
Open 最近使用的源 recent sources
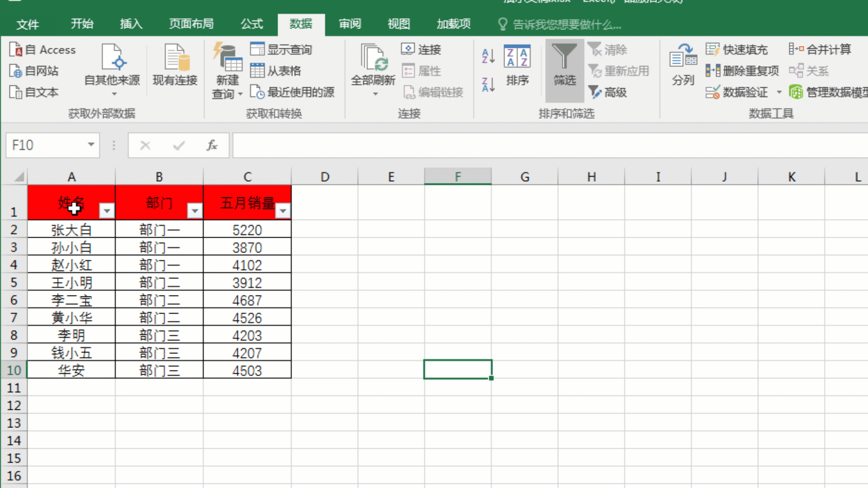pos(292,92)
